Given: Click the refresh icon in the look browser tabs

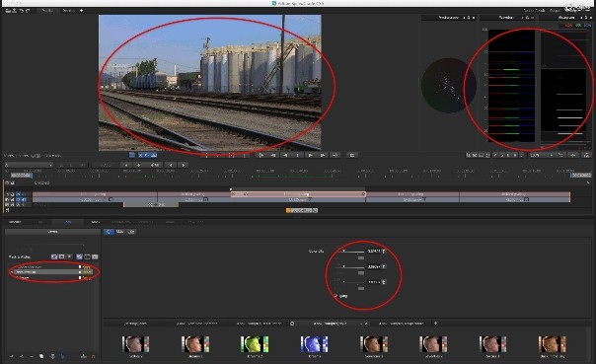Looking at the screenshot, I should pos(292,324).
